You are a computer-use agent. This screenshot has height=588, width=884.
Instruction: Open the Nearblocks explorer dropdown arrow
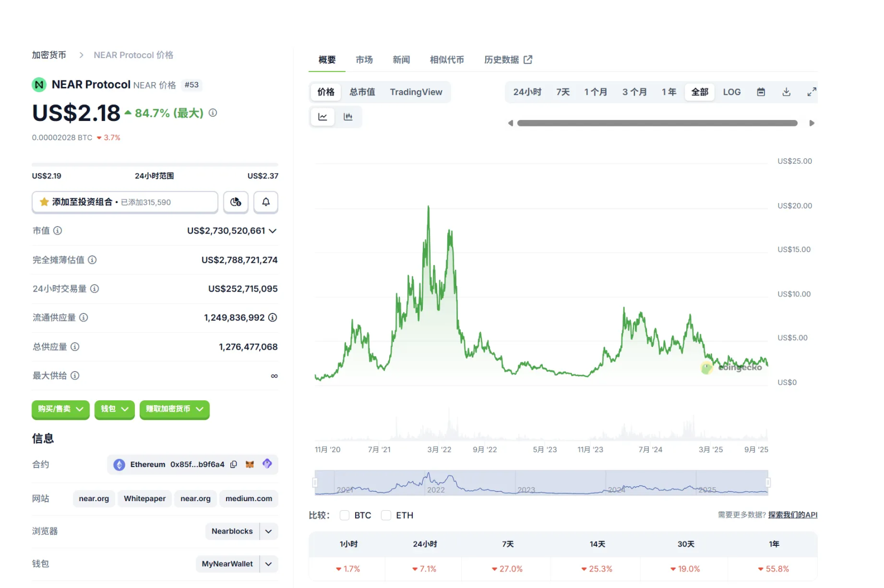[x=269, y=531]
